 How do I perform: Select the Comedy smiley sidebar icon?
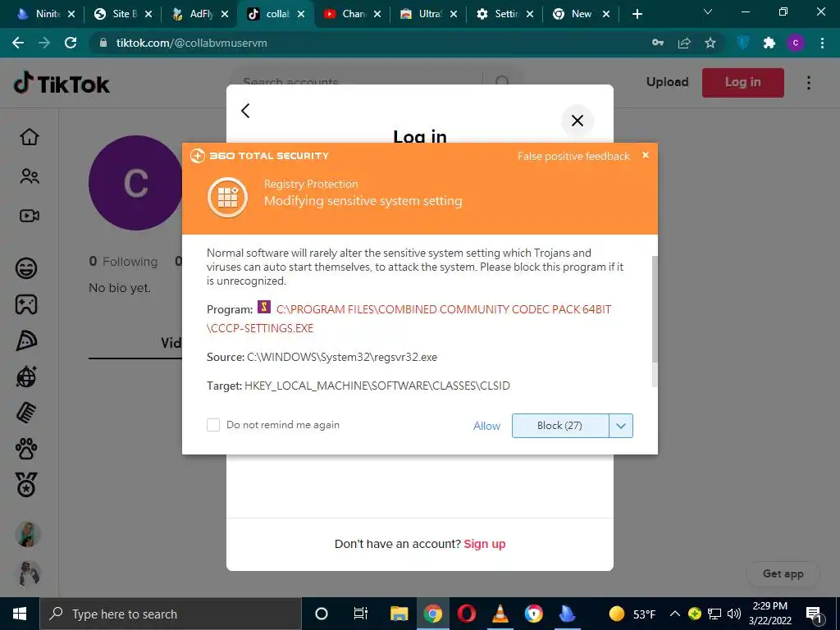[26, 268]
